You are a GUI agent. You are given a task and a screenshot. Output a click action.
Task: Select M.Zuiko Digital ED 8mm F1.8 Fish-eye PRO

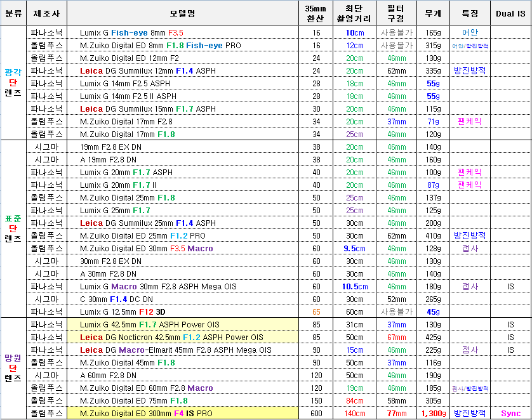pos(183,46)
